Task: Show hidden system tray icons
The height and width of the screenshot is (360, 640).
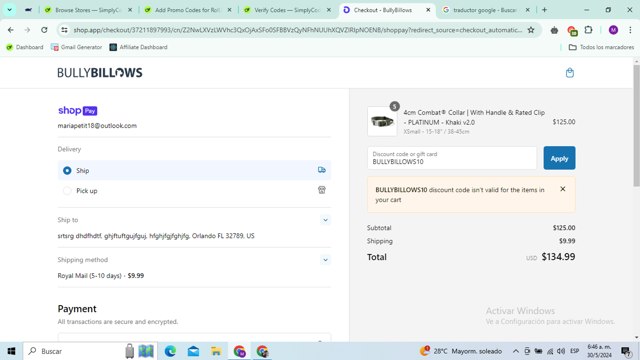Action: [x=516, y=351]
